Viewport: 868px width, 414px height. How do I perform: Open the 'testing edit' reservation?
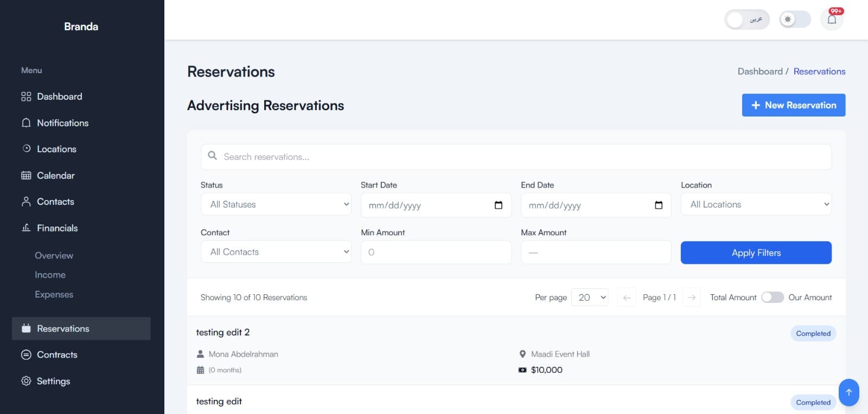click(x=219, y=401)
